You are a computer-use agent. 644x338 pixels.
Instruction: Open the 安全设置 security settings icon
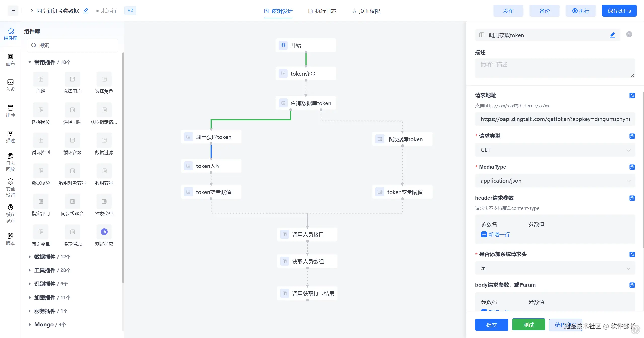[x=10, y=187]
